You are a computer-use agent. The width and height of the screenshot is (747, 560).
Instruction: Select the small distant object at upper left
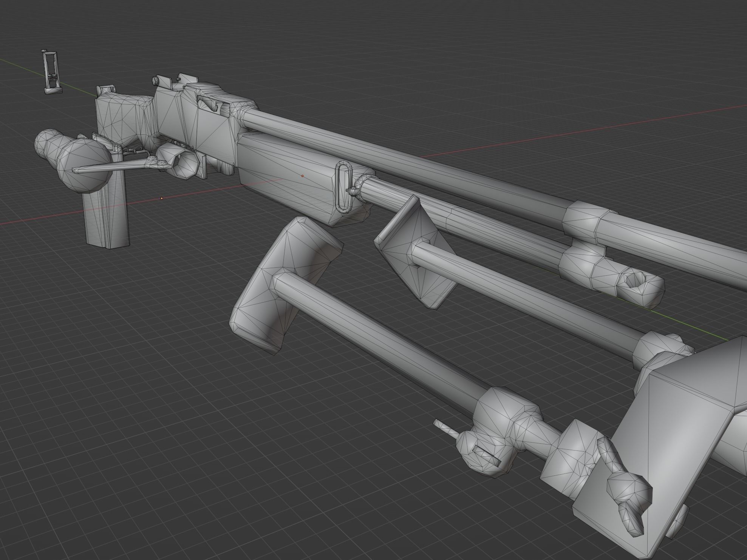pos(52,72)
